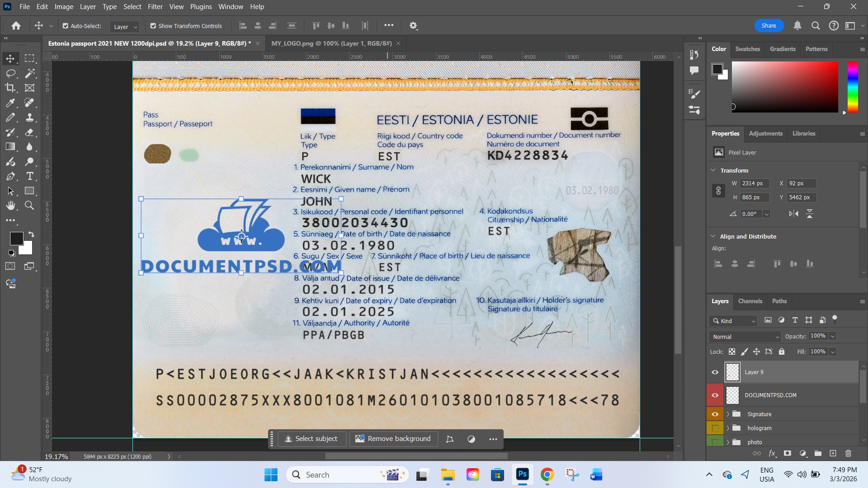Select the Crop tool
Viewport: 868px width, 488px height.
click(10, 88)
